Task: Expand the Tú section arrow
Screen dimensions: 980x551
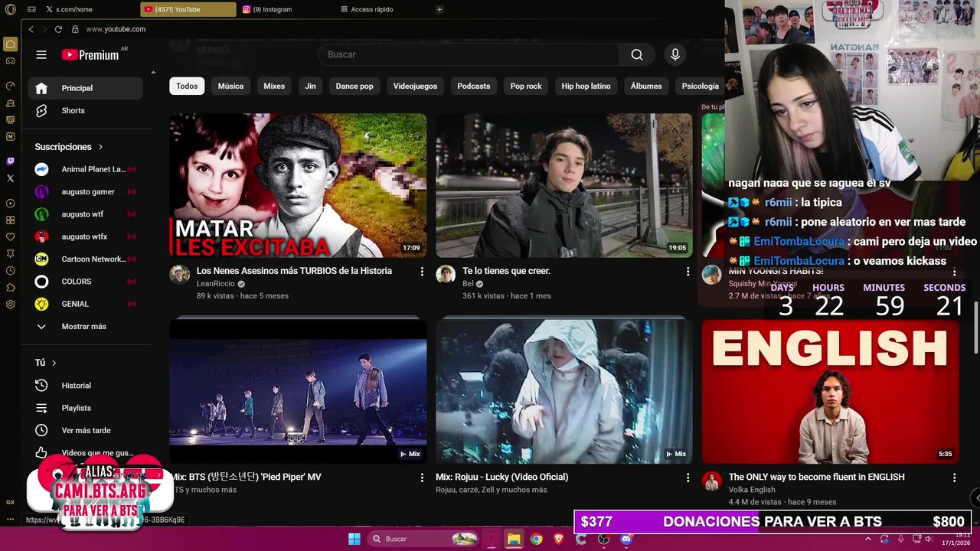Action: 54,363
